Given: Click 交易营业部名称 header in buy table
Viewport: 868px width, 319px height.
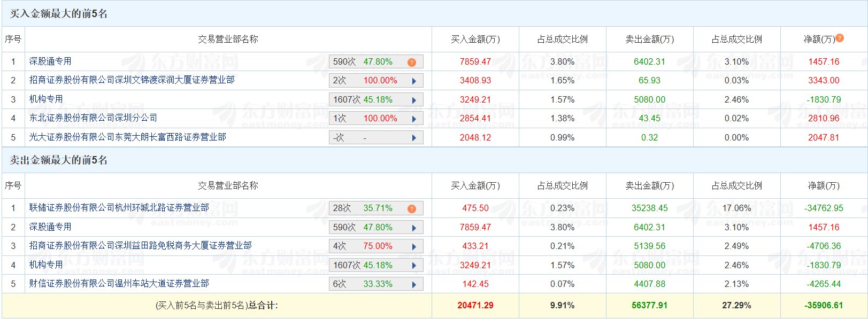Looking at the screenshot, I should tap(228, 39).
